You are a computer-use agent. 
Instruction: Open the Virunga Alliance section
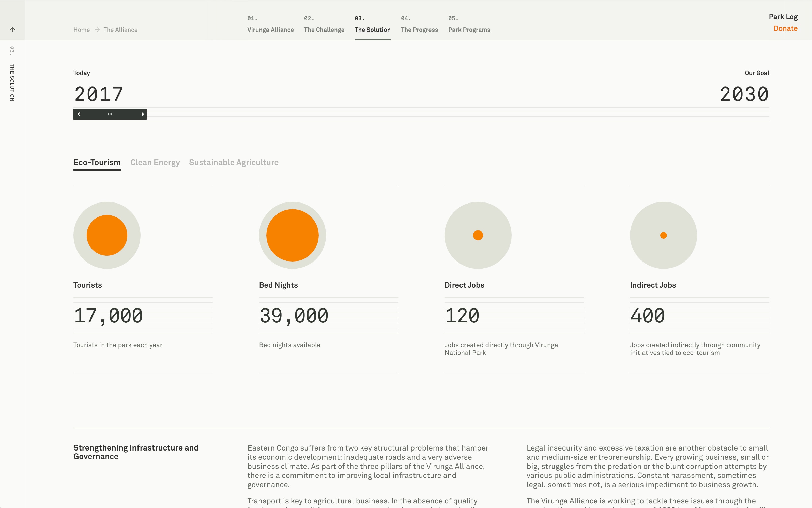click(271, 30)
